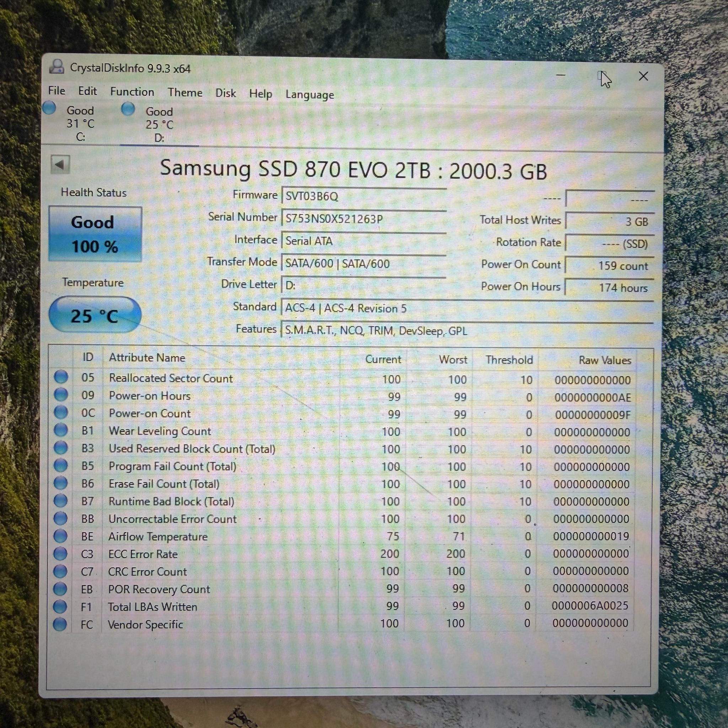
Task: Open the Edit menu
Action: click(87, 91)
